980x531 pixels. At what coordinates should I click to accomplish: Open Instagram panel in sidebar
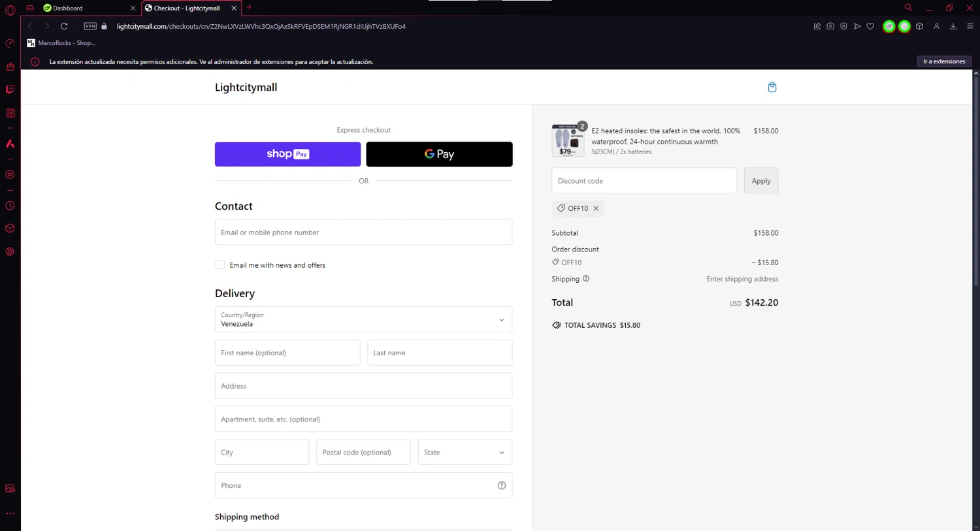10,113
